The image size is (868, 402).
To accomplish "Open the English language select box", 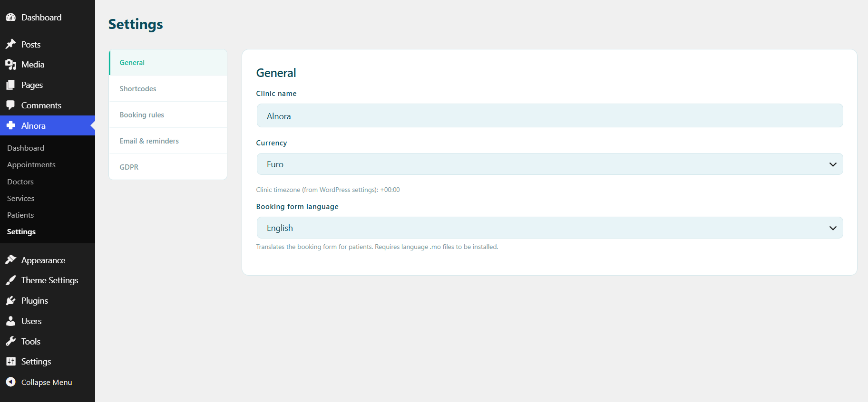I will 550,228.
